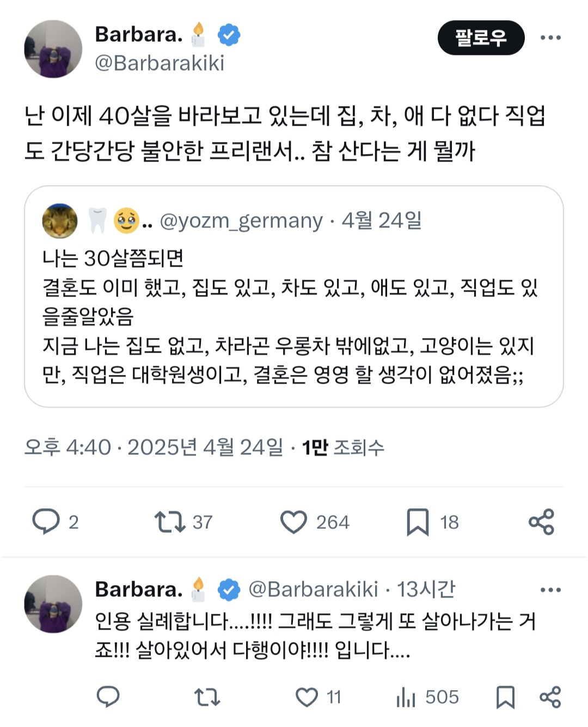Viewport: 588px width, 727px height.
Task: Click the verified badge next to top Barbara name
Action: coord(229,35)
